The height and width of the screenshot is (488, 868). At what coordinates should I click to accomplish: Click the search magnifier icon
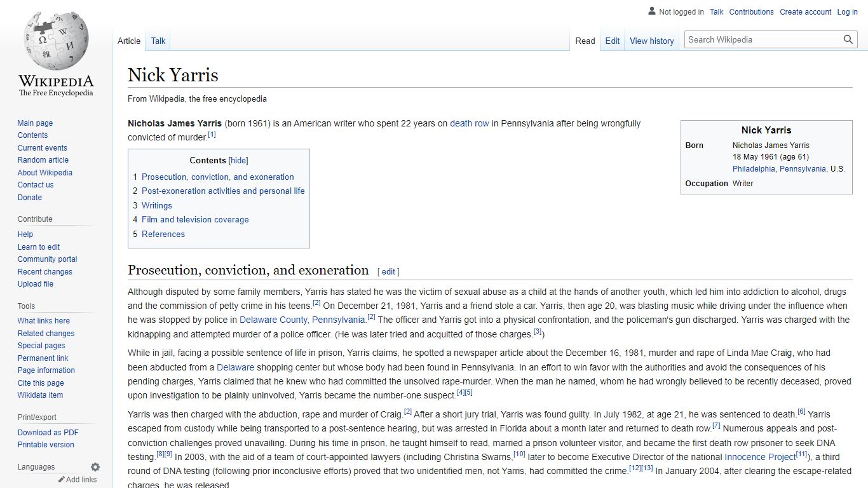point(848,39)
